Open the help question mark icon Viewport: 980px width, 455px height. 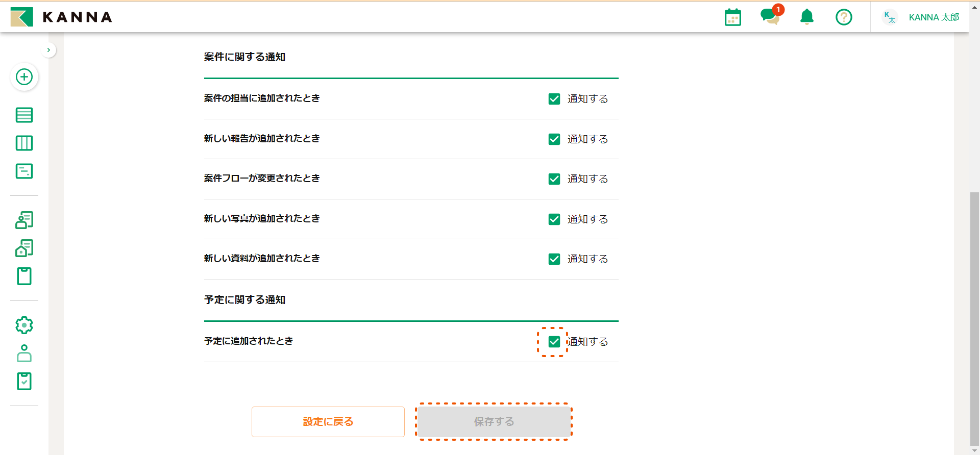[x=844, y=17]
